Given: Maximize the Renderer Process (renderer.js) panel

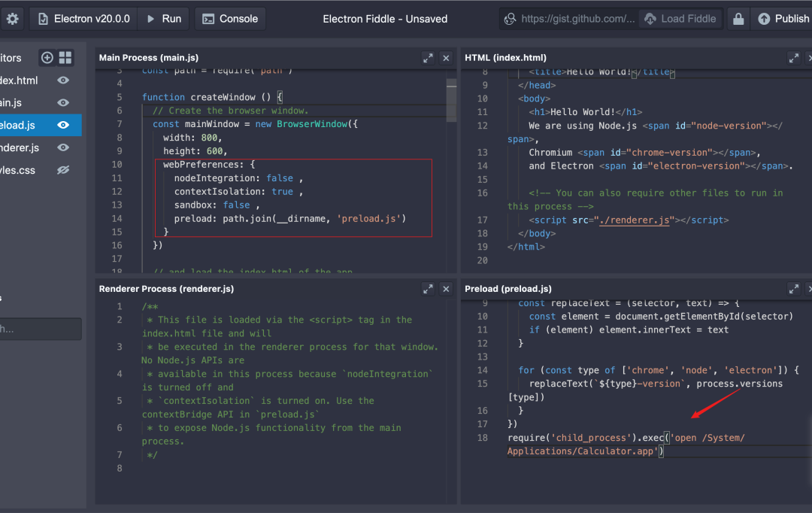Looking at the screenshot, I should coord(428,289).
